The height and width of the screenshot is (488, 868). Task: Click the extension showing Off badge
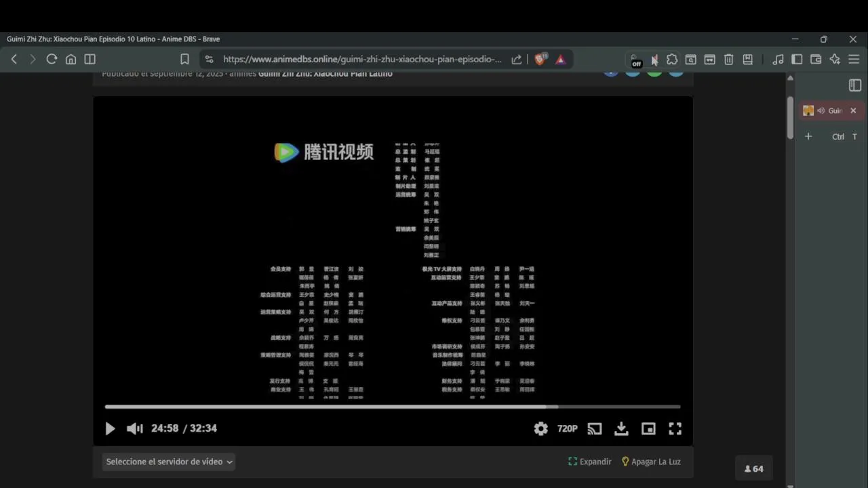coord(635,60)
